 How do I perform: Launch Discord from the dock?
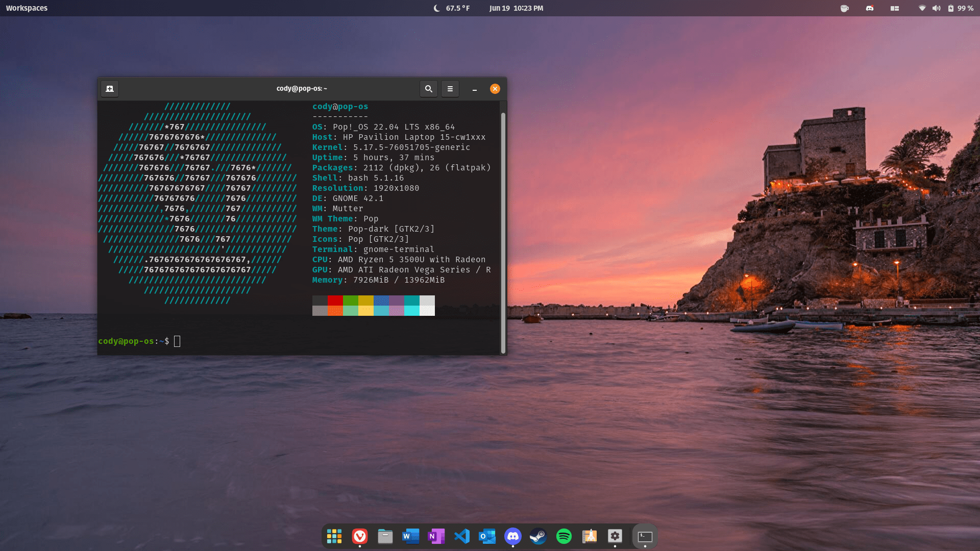coord(513,536)
